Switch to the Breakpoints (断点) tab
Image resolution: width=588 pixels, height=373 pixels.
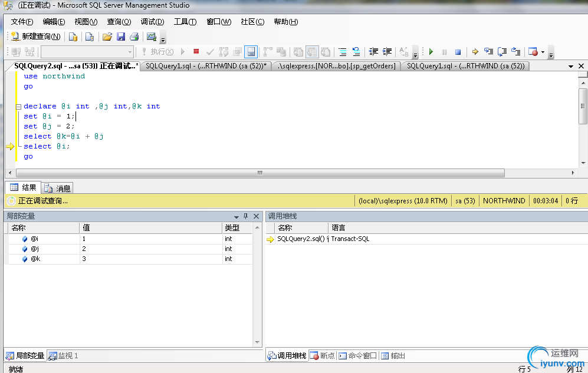[323, 356]
